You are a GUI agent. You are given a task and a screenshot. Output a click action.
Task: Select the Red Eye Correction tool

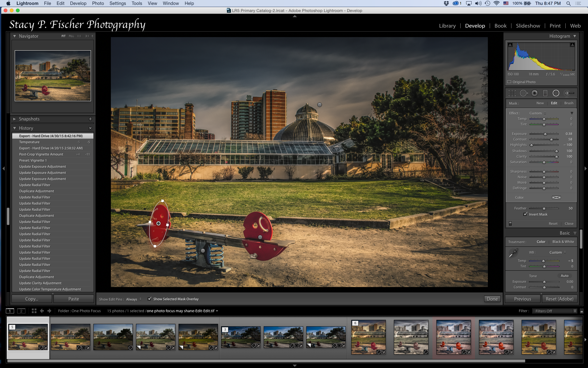[534, 93]
